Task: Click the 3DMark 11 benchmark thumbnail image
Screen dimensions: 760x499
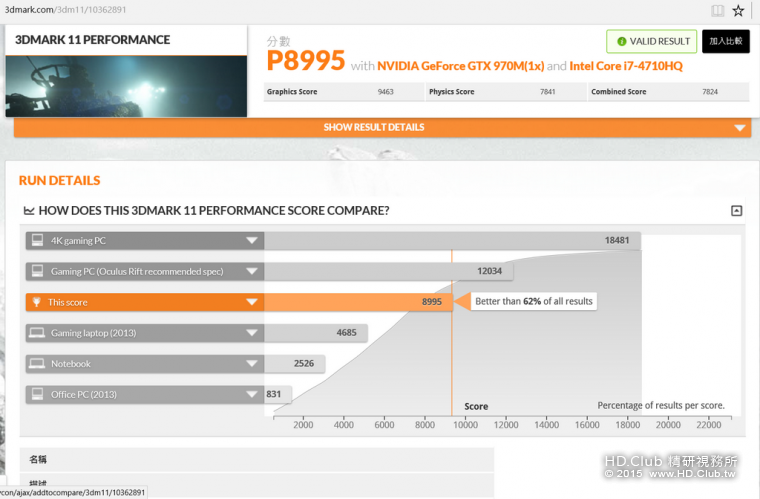Action: point(126,86)
